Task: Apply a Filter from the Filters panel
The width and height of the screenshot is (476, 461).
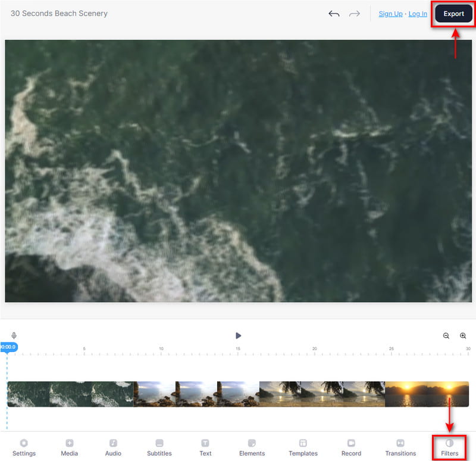Action: [449, 447]
